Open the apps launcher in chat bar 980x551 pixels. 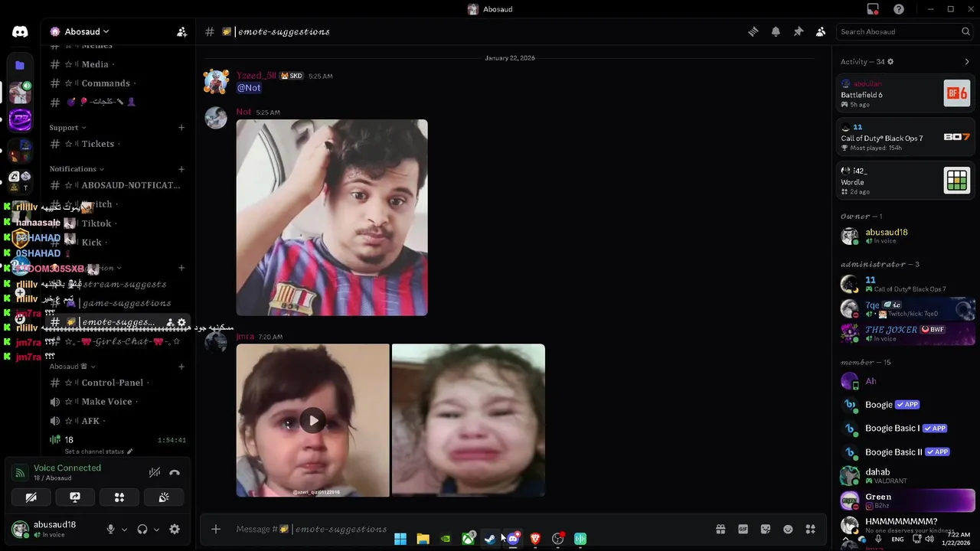point(811,529)
